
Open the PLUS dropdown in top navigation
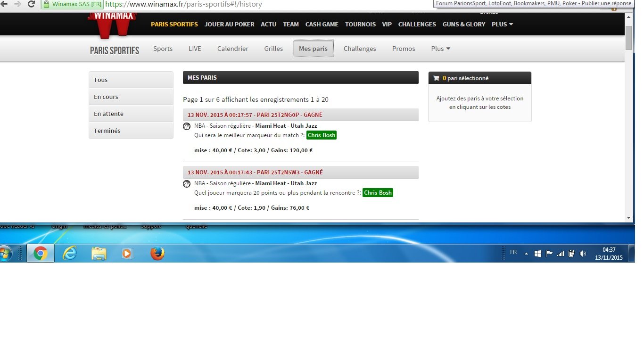pos(503,24)
